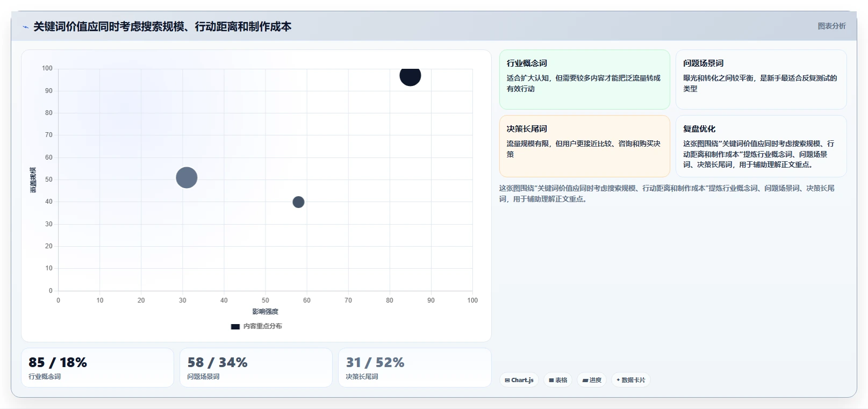Click the small icon before the chart title

tap(25, 27)
